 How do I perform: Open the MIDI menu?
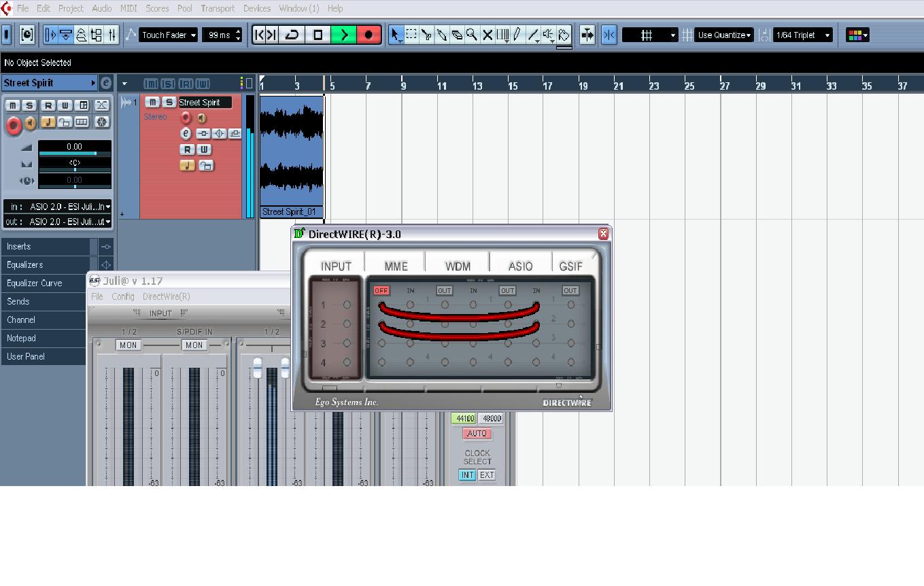129,8
